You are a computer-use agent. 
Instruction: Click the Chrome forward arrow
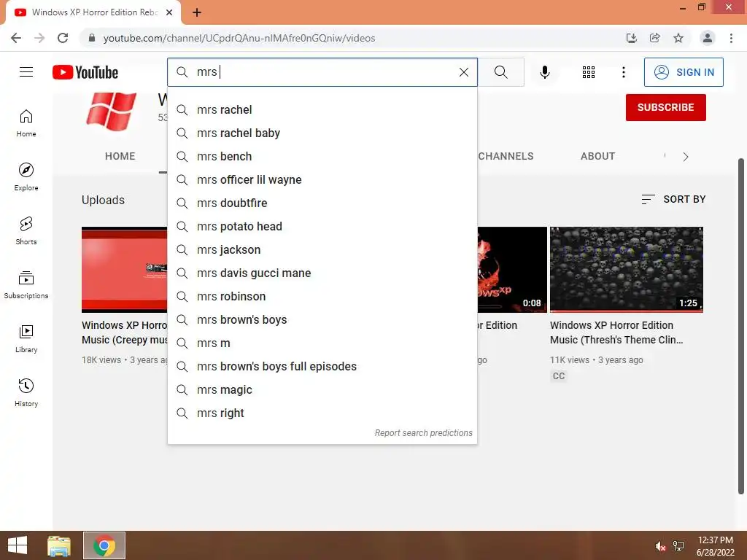[x=39, y=38]
